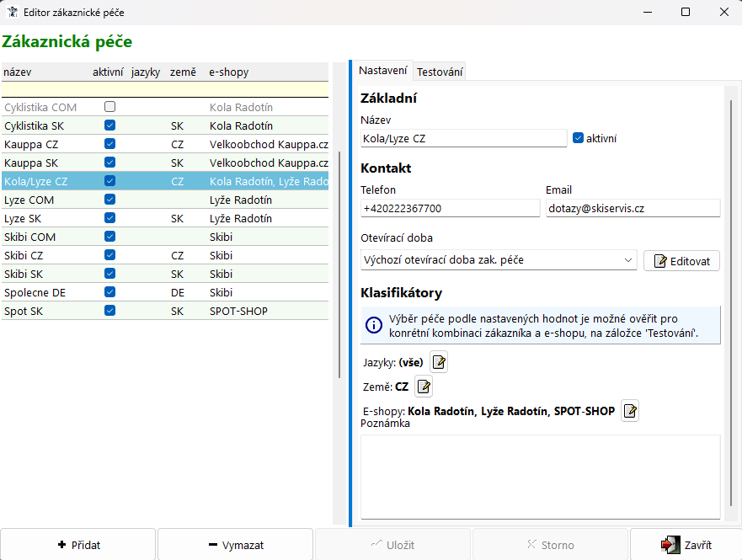
Task: Click into the Poznámka text area
Action: (541, 477)
